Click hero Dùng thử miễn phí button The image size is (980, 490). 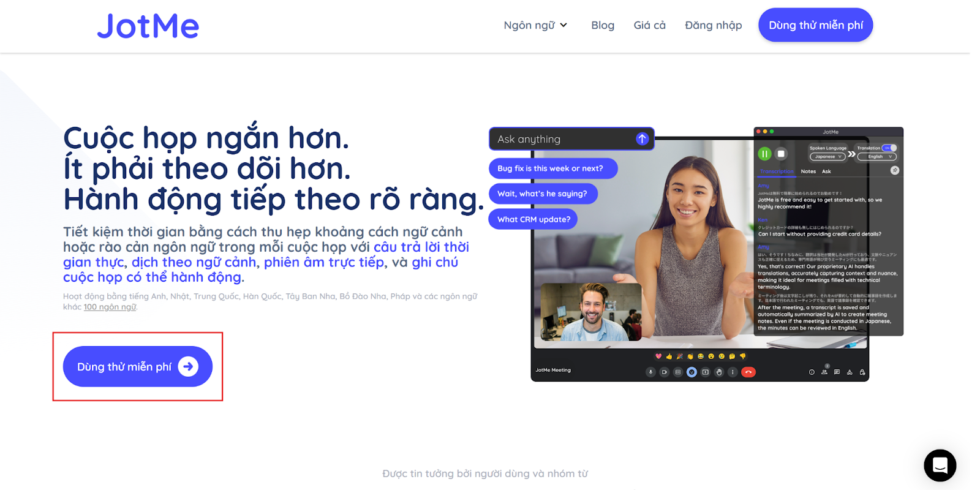coord(138,366)
